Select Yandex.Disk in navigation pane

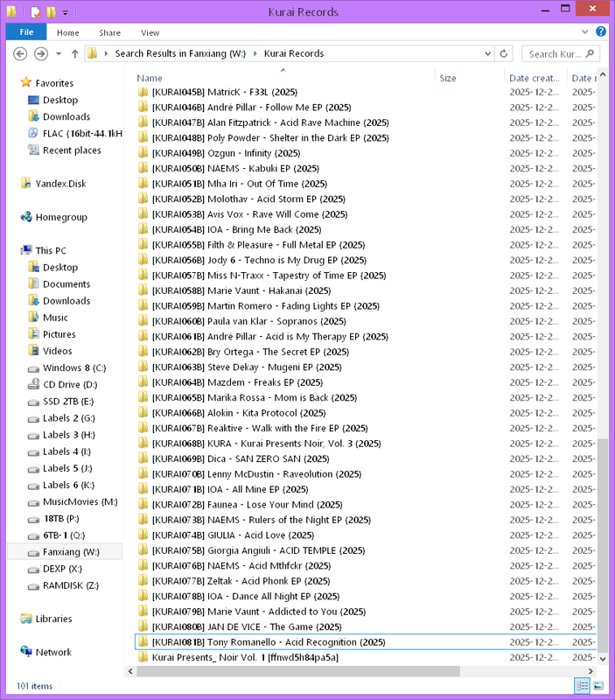pos(60,184)
